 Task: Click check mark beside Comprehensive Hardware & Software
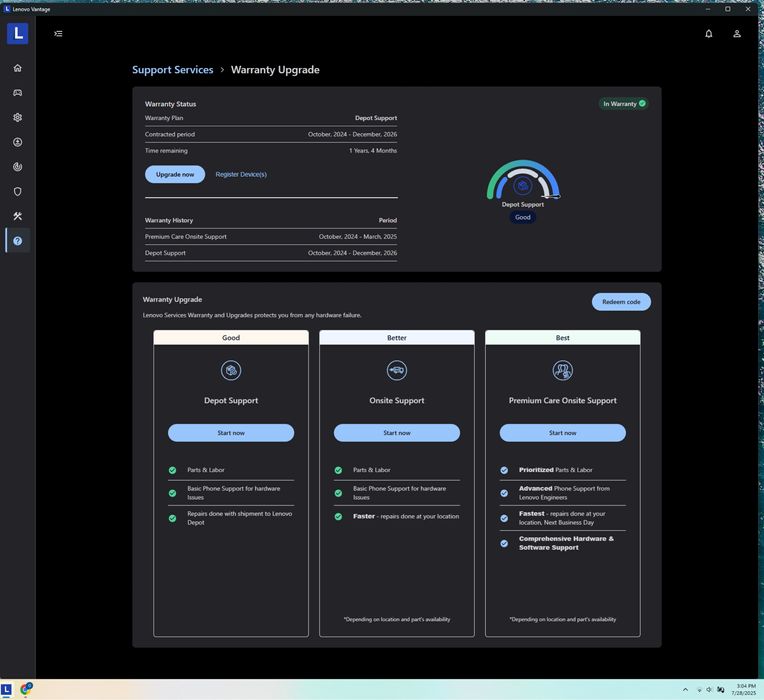504,543
